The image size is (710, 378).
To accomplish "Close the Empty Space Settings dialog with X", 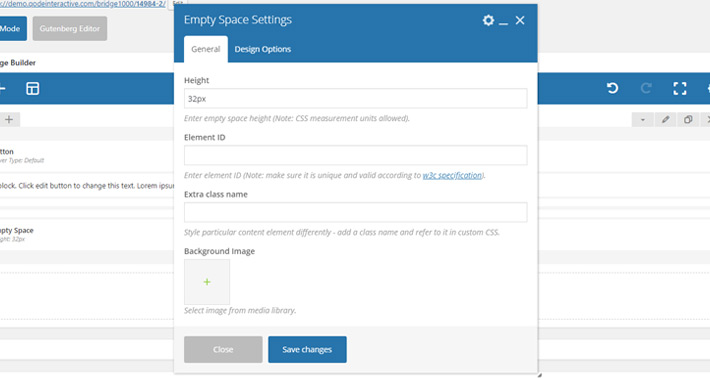I will click(x=520, y=20).
